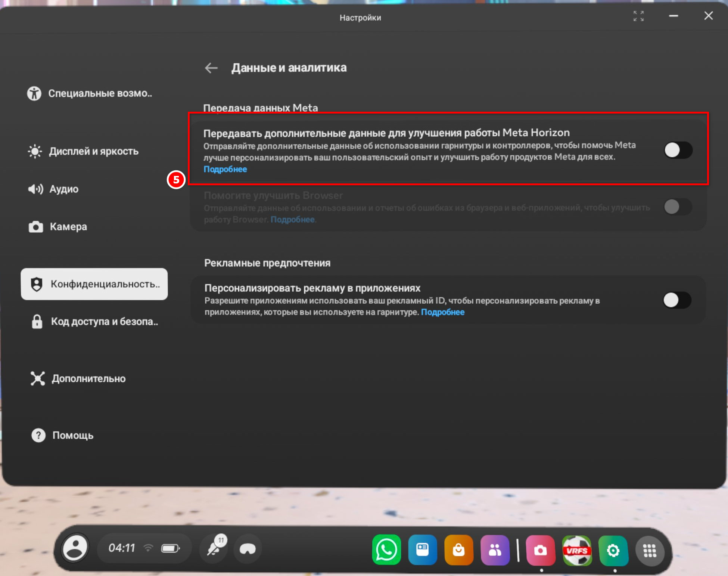Toggle the Помогите улучшить Browser switch
Image resolution: width=728 pixels, height=576 pixels.
click(x=678, y=207)
